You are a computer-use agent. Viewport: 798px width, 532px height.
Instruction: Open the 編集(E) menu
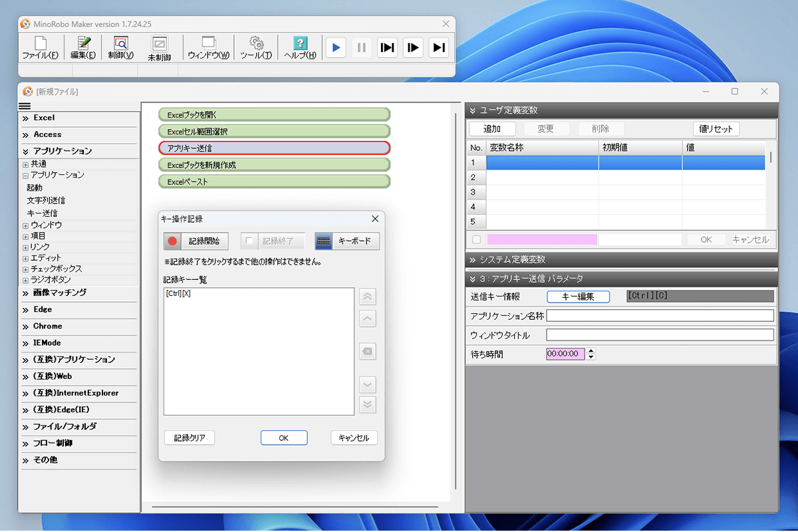(x=83, y=49)
